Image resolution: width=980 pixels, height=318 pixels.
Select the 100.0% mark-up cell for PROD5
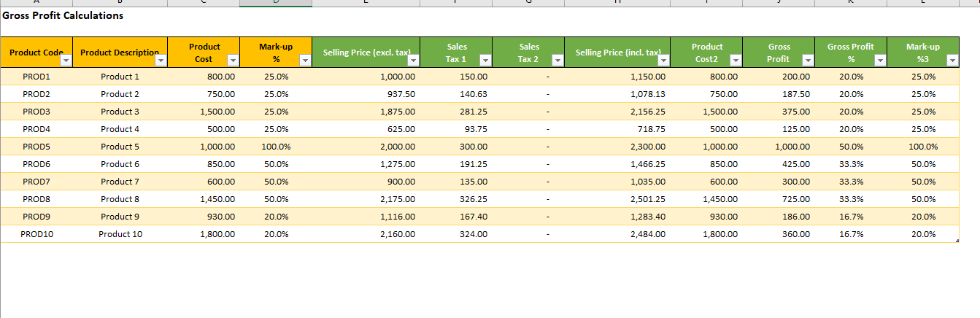[277, 147]
